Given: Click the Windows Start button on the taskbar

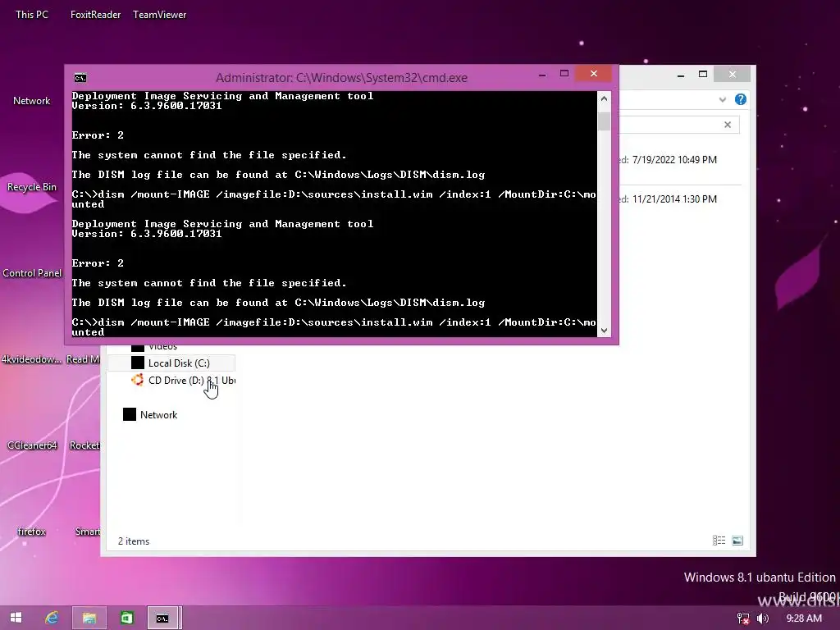Looking at the screenshot, I should pos(16,618).
